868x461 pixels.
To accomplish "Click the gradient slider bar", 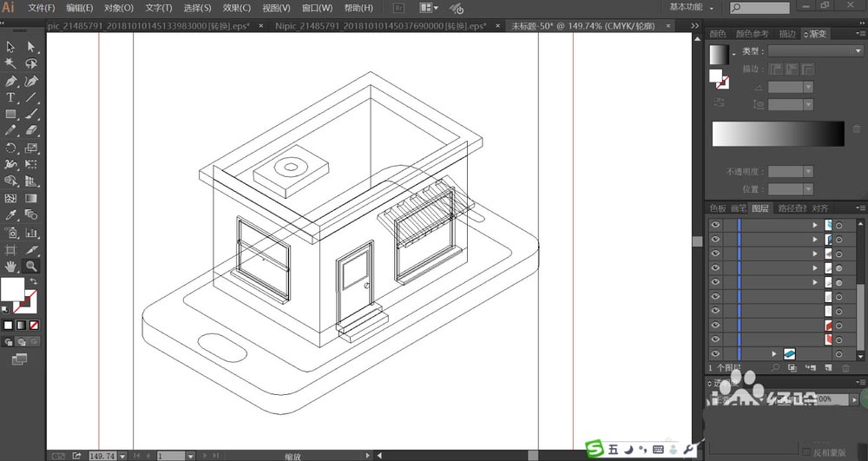I will pyautogui.click(x=779, y=134).
